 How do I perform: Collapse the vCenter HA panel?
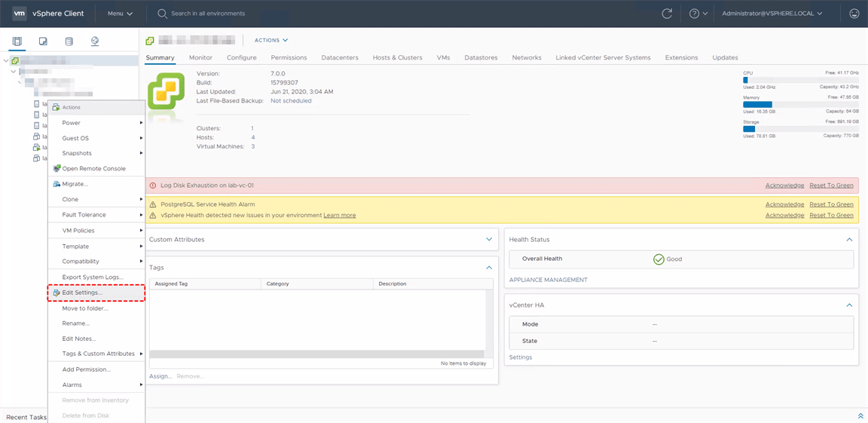click(849, 305)
